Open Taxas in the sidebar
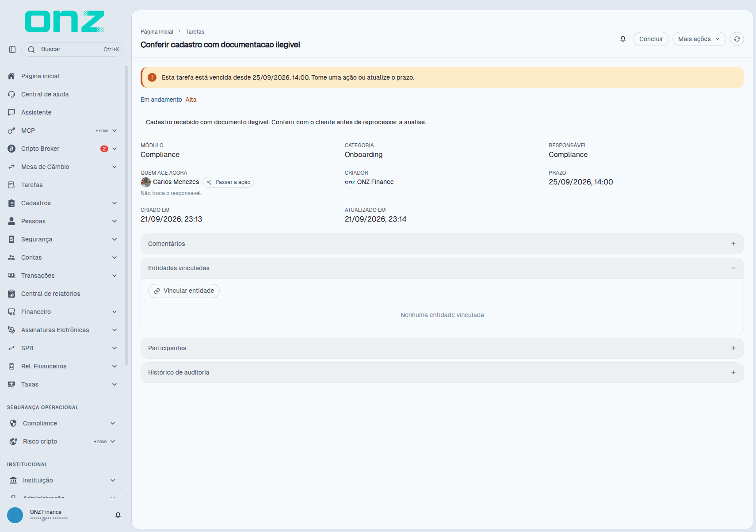 click(62, 384)
